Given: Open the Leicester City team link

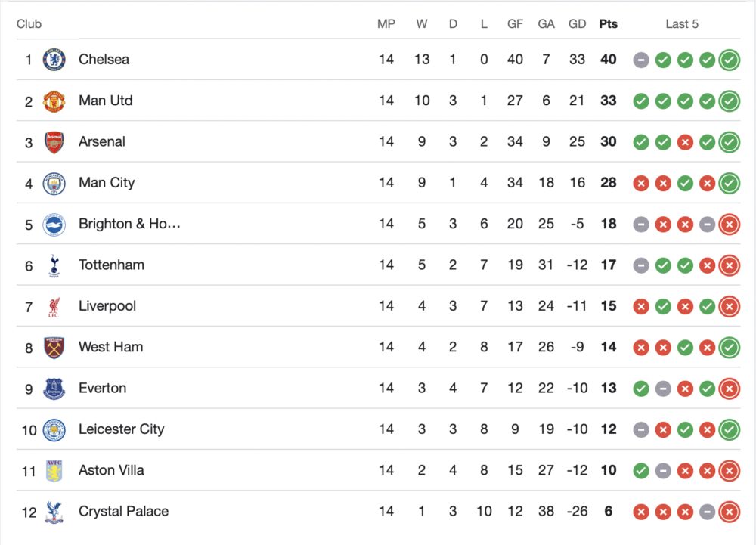Looking at the screenshot, I should pyautogui.click(x=121, y=429).
